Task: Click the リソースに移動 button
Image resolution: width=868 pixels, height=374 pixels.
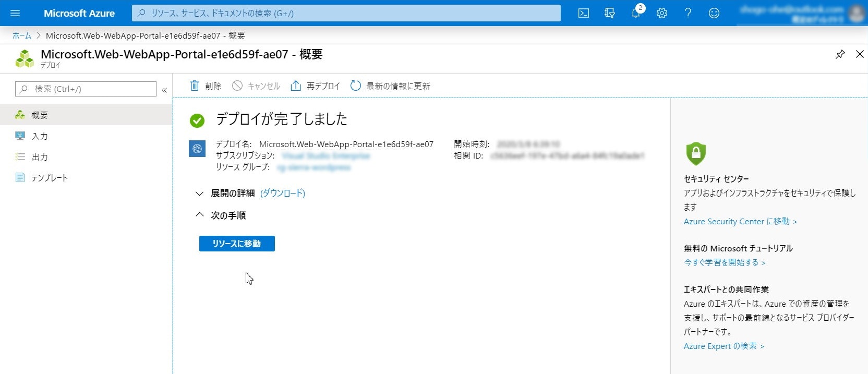Action: (x=237, y=244)
